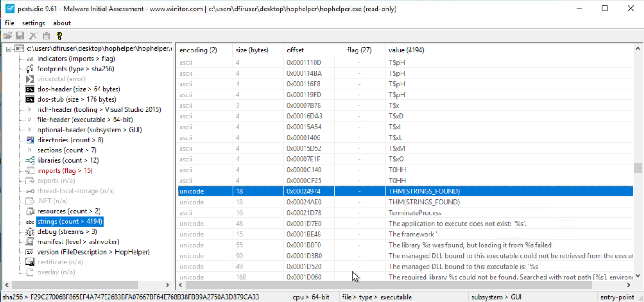Click the yellow question mark help icon
The width and height of the screenshot is (644, 302).
click(x=59, y=36)
